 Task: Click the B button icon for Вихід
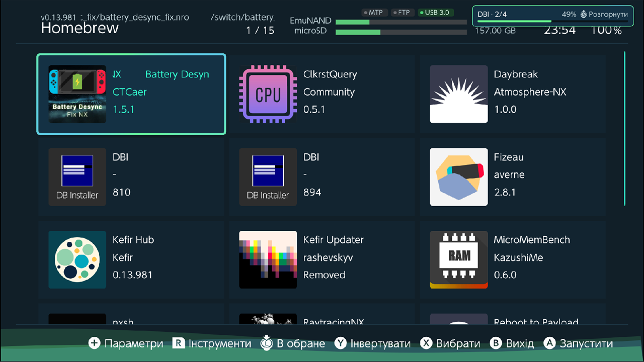click(x=496, y=343)
